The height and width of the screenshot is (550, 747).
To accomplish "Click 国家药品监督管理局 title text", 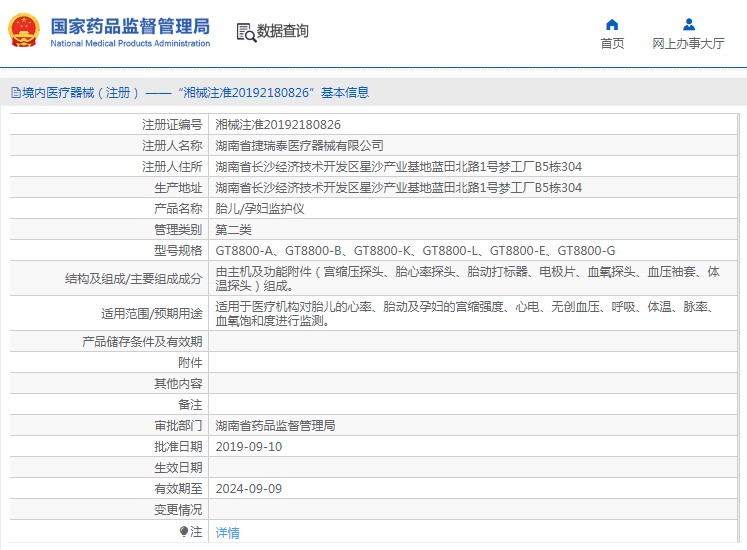I will pyautogui.click(x=130, y=26).
